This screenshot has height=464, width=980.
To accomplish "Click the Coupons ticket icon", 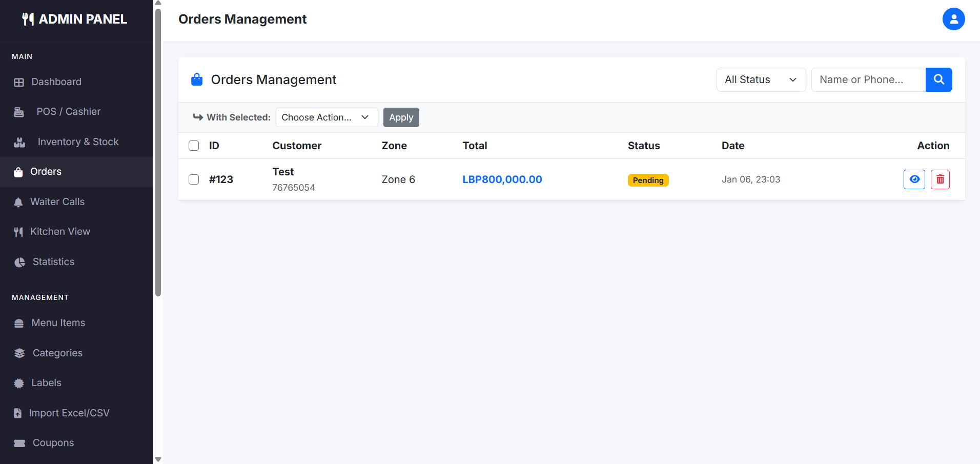I will (19, 443).
